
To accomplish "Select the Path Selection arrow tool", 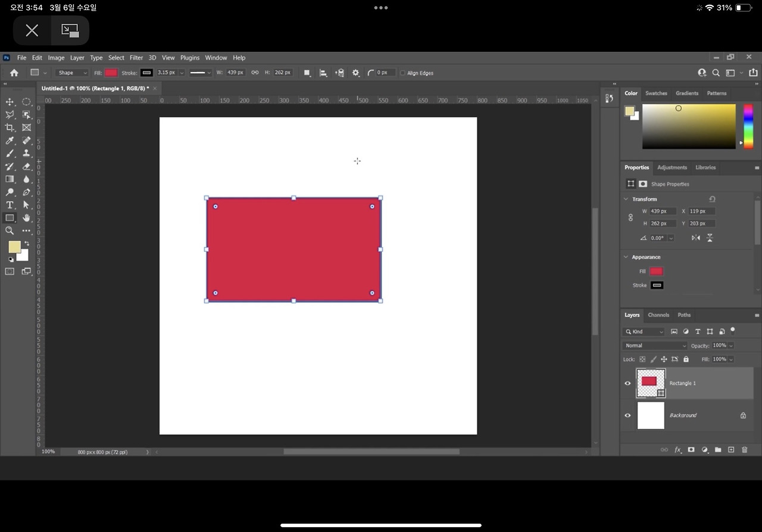I will click(26, 205).
